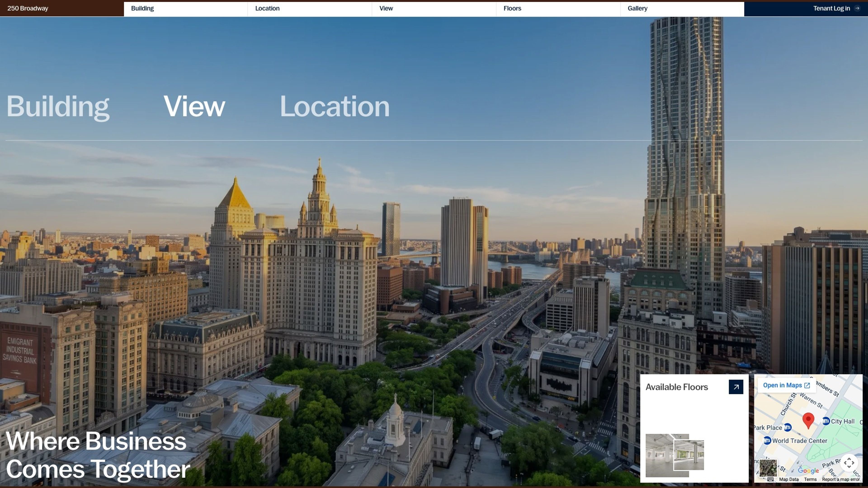Open Gallery in top navigation

click(637, 8)
